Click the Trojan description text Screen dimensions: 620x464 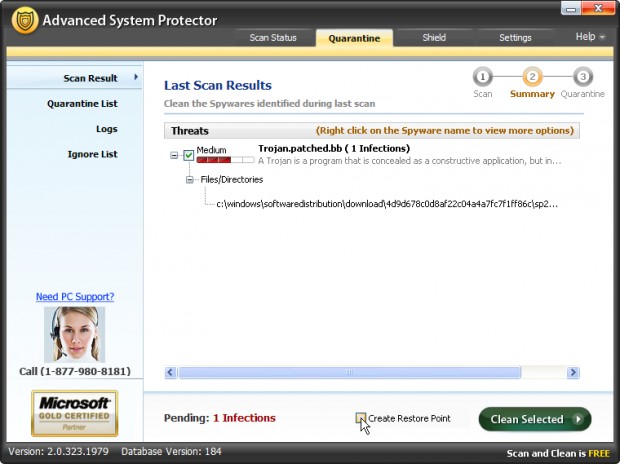click(410, 161)
